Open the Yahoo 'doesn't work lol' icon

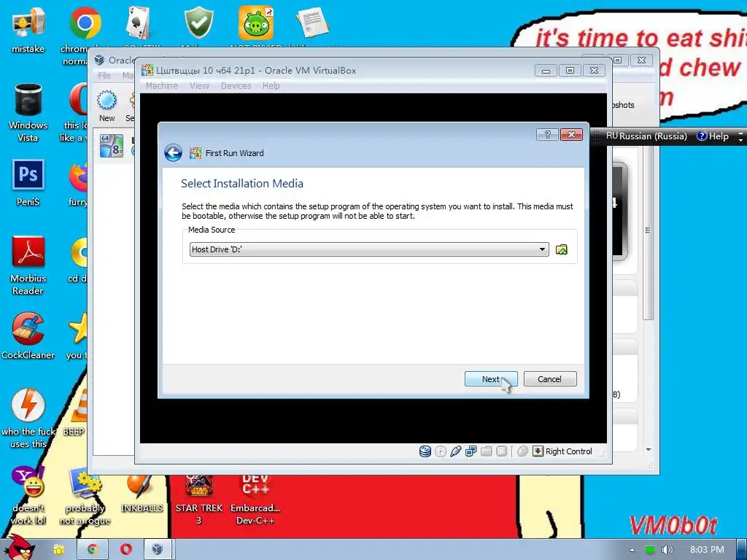coord(28,495)
